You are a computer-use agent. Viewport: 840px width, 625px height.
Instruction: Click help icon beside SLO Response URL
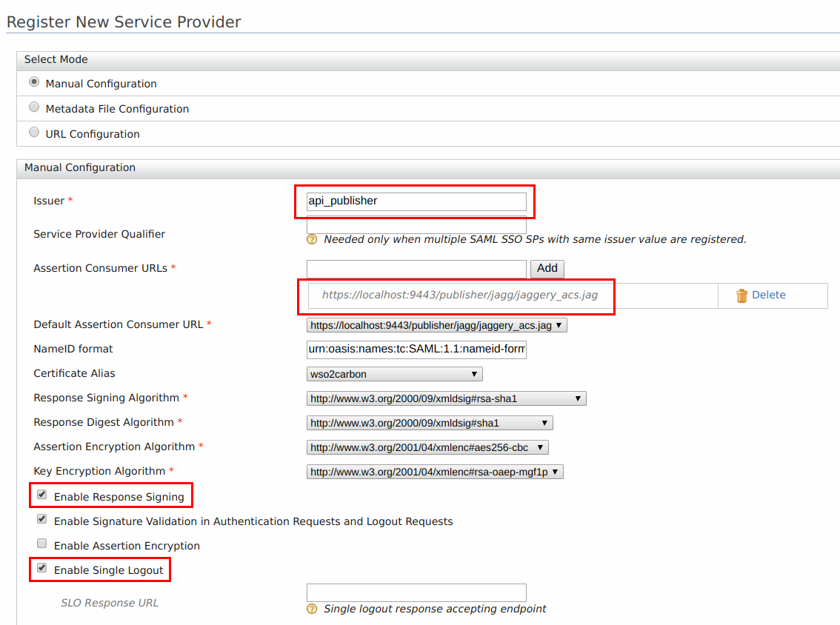tap(311, 609)
